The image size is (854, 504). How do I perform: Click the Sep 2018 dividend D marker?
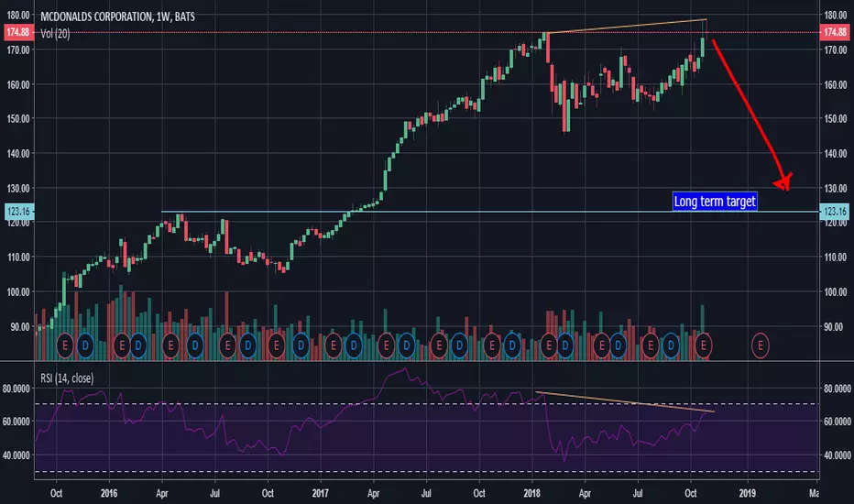pos(671,345)
